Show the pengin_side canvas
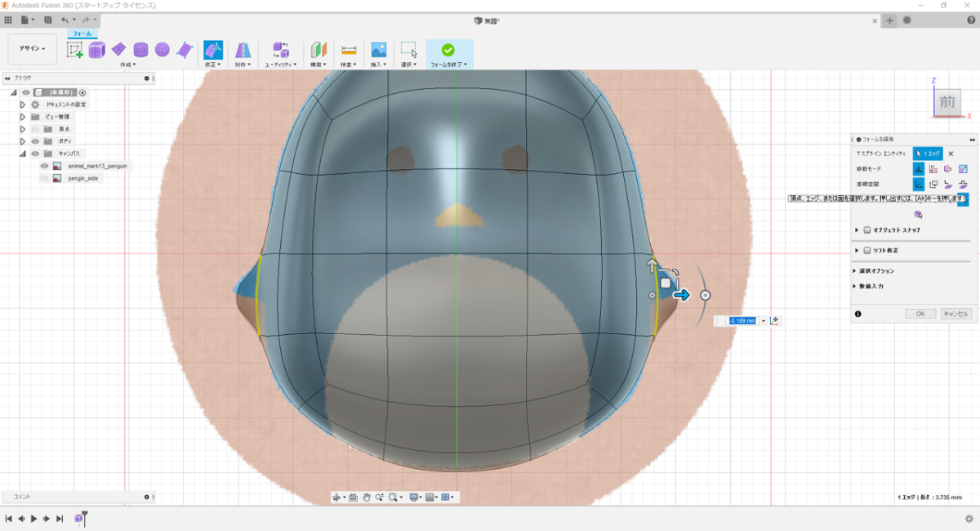Image resolution: width=980 pixels, height=531 pixels. (x=45, y=178)
